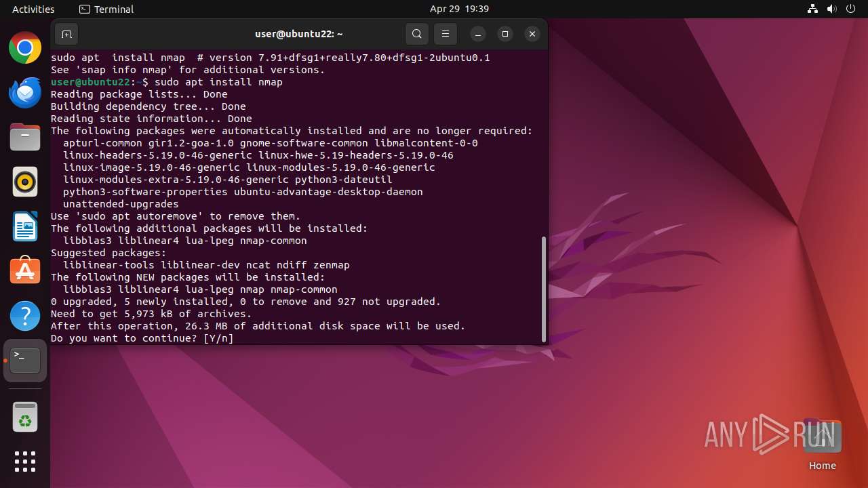Launch Google Chrome from the dock
The image size is (868, 488).
(25, 48)
